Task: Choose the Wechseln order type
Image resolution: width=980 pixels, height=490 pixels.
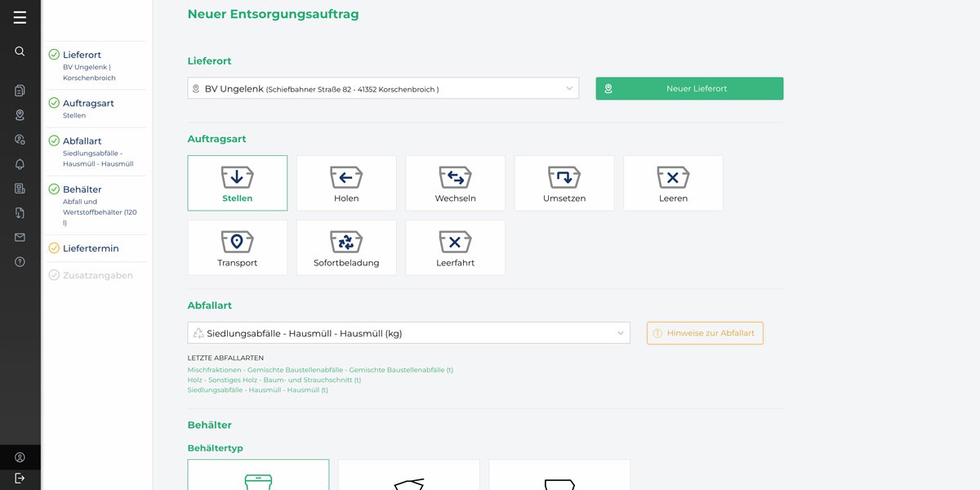Action: tap(455, 183)
